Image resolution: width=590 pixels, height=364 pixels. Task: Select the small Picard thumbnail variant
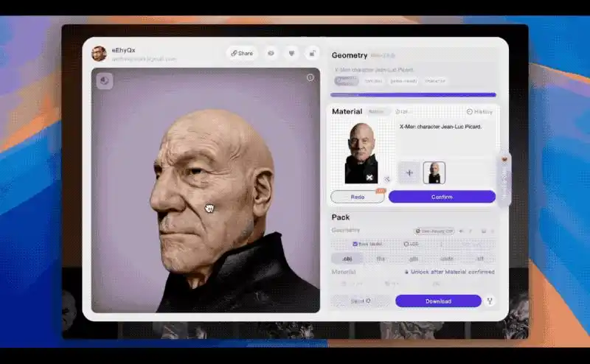434,173
